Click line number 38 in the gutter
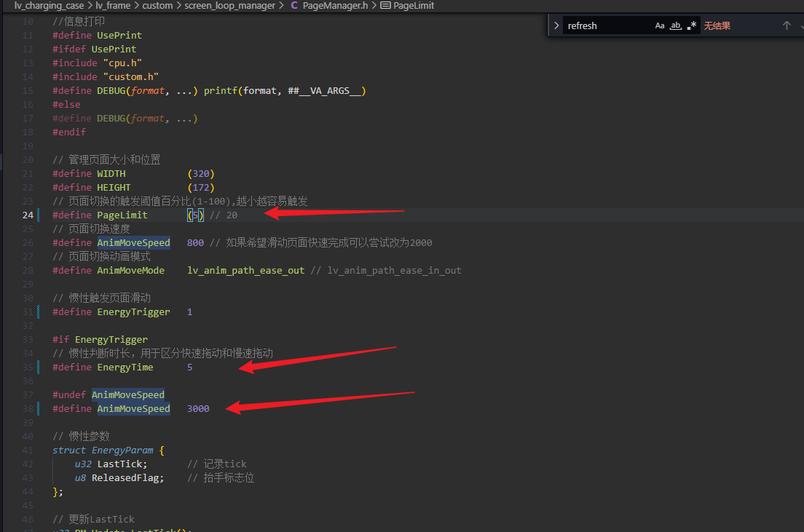804x532 pixels. tap(28, 409)
